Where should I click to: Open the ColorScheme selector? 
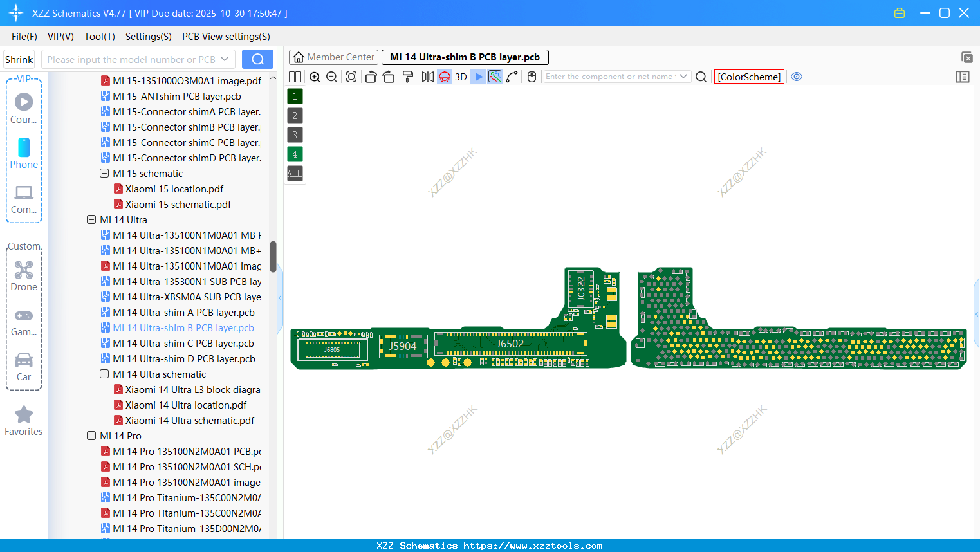point(749,77)
